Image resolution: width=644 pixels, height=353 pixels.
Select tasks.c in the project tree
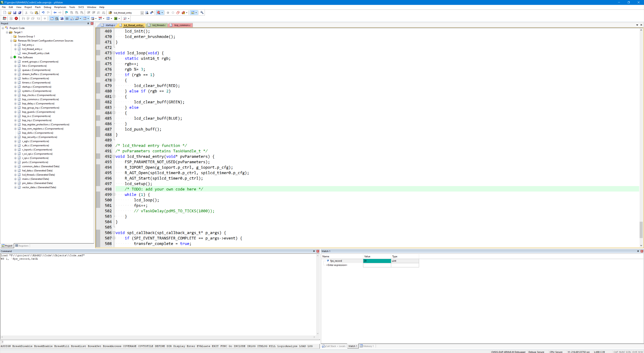click(x=35, y=78)
